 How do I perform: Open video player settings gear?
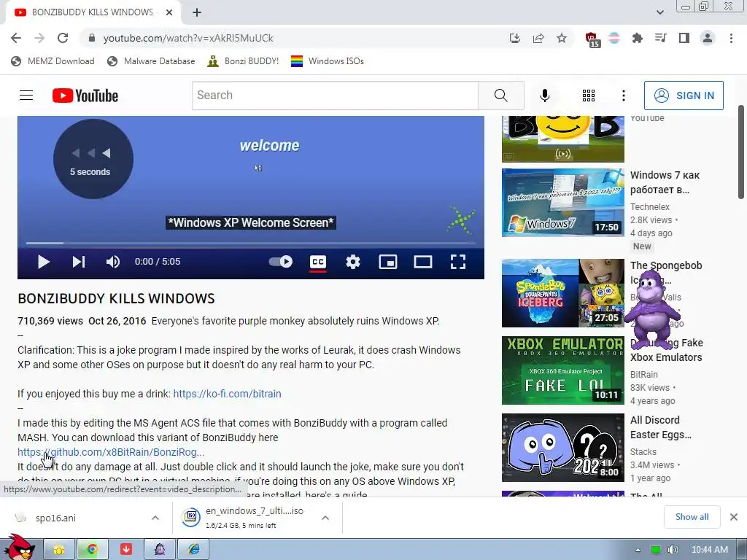(x=353, y=262)
